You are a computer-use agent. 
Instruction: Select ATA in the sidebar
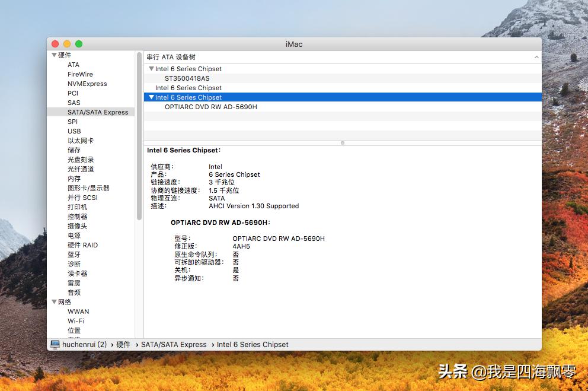pos(73,65)
